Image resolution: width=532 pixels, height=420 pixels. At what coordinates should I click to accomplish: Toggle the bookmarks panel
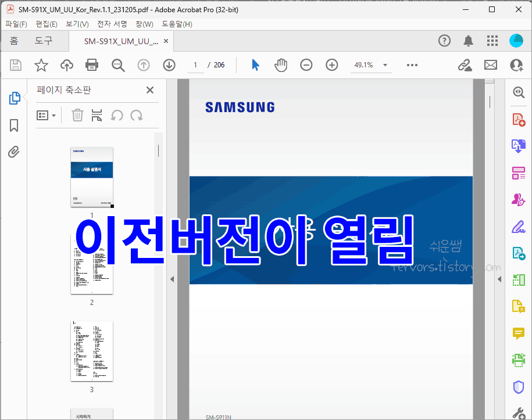click(13, 125)
